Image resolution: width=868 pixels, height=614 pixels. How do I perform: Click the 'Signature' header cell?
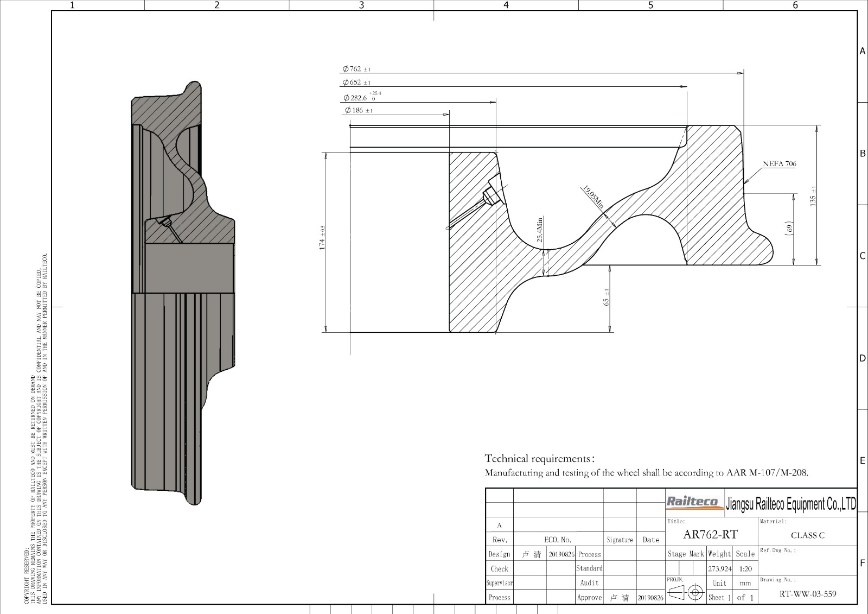[x=620, y=540]
